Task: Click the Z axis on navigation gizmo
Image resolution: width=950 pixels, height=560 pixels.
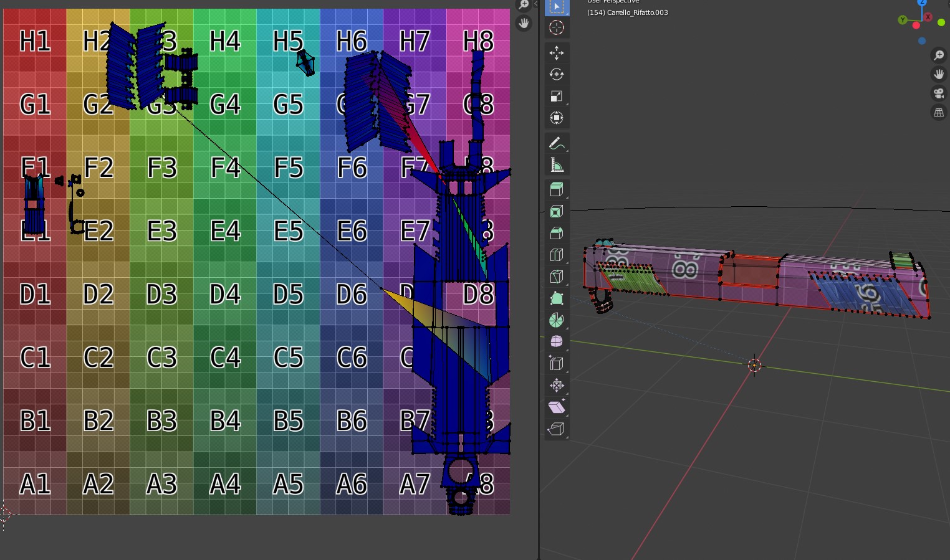Action: coord(922,2)
